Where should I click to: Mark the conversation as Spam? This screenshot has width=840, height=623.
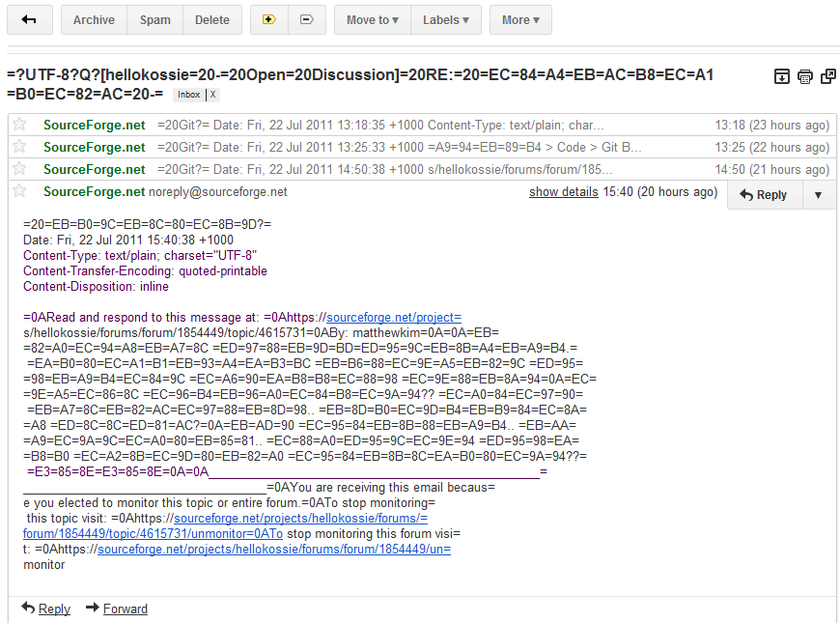pos(154,19)
